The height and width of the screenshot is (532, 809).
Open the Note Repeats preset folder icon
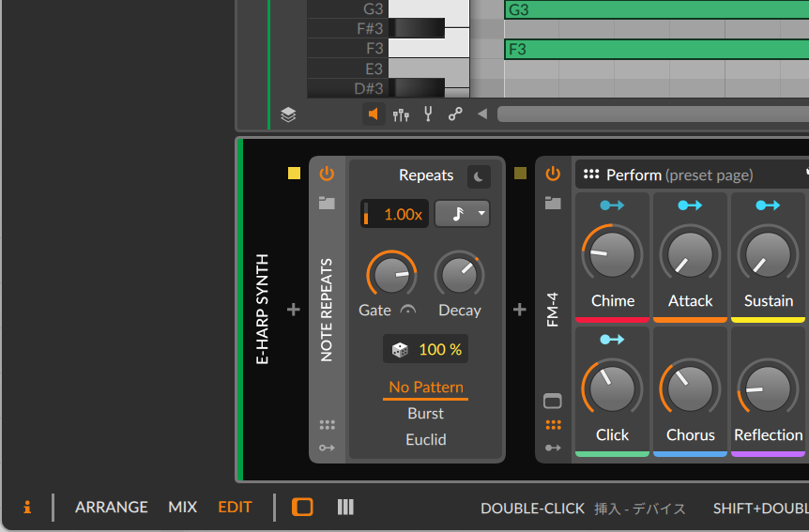coord(327,203)
